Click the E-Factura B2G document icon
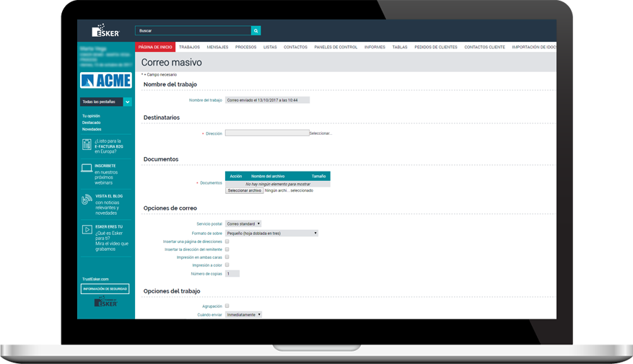 [87, 145]
